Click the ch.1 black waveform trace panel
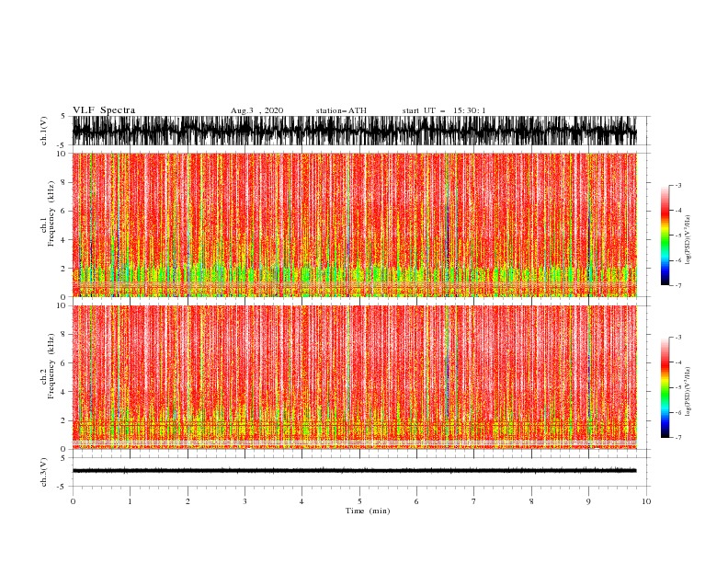Viewport: 728px width, 563px height. [354, 131]
